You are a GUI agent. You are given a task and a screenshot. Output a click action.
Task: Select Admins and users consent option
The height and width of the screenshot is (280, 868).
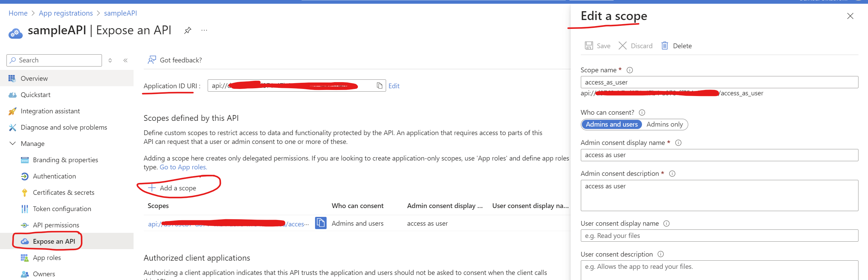point(611,125)
